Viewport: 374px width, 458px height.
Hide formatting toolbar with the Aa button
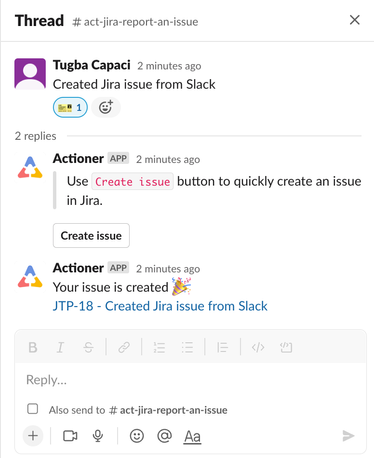(x=193, y=436)
